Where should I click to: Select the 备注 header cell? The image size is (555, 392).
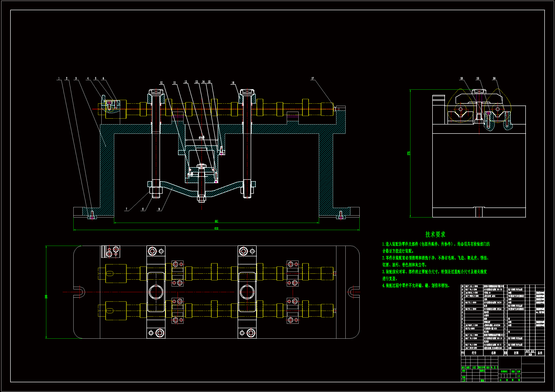[x=540, y=353]
